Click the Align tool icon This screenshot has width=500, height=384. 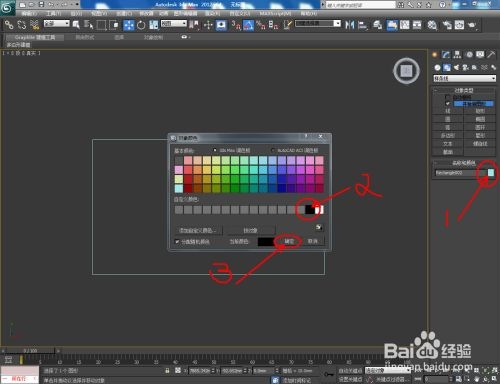point(362,25)
